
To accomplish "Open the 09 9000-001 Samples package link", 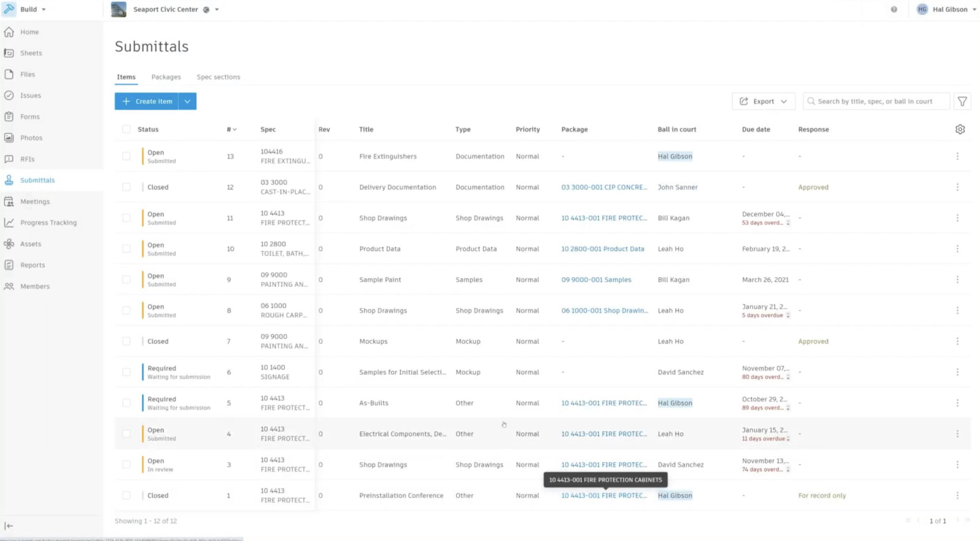I will pos(596,280).
